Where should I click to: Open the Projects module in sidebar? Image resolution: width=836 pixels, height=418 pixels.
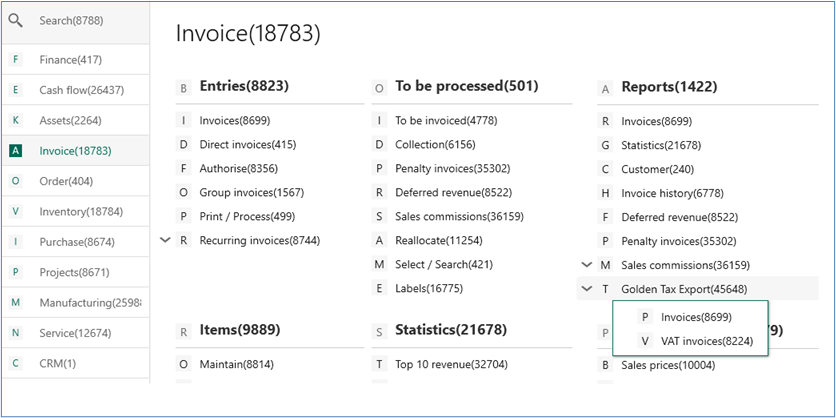click(x=74, y=272)
